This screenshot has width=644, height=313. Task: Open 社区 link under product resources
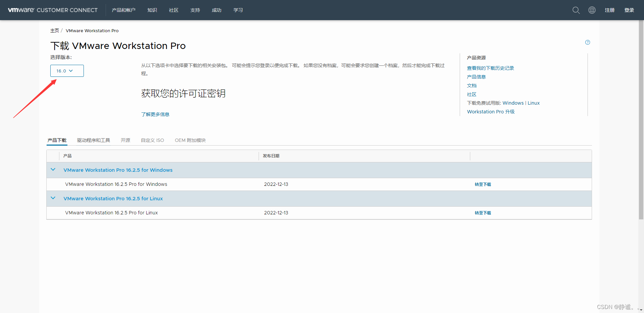click(472, 94)
